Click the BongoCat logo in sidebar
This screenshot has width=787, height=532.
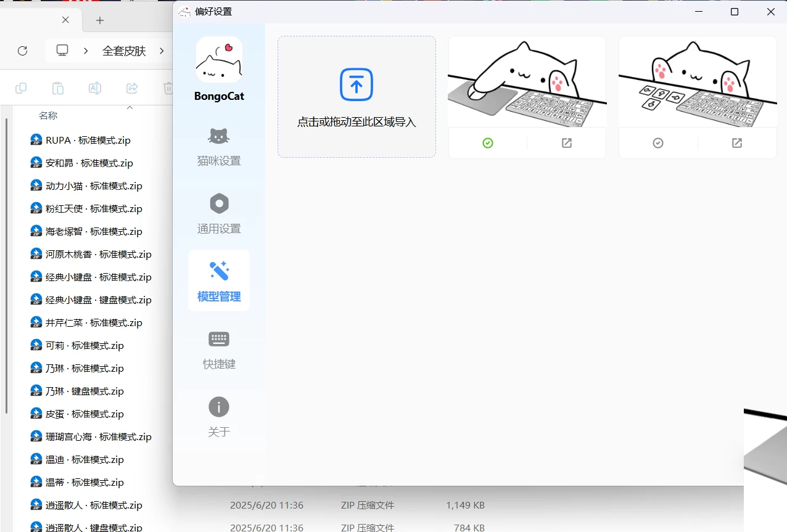[x=219, y=60]
